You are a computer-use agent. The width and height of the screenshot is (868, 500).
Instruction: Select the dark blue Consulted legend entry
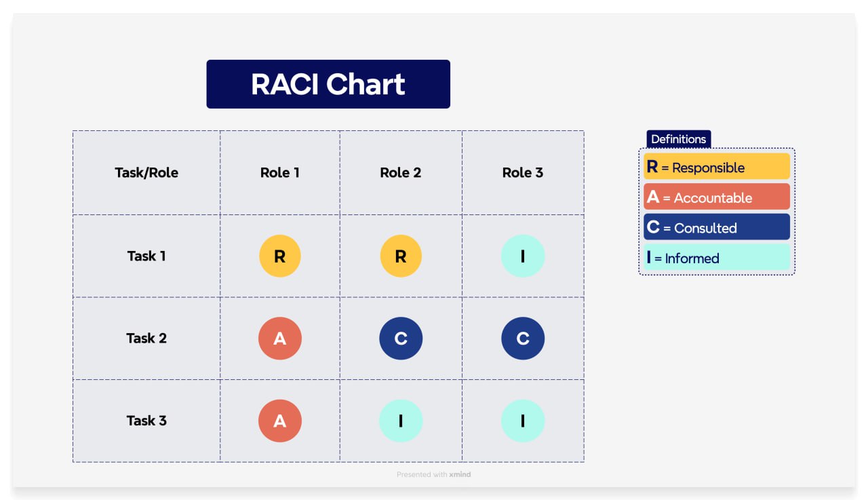[x=717, y=227]
